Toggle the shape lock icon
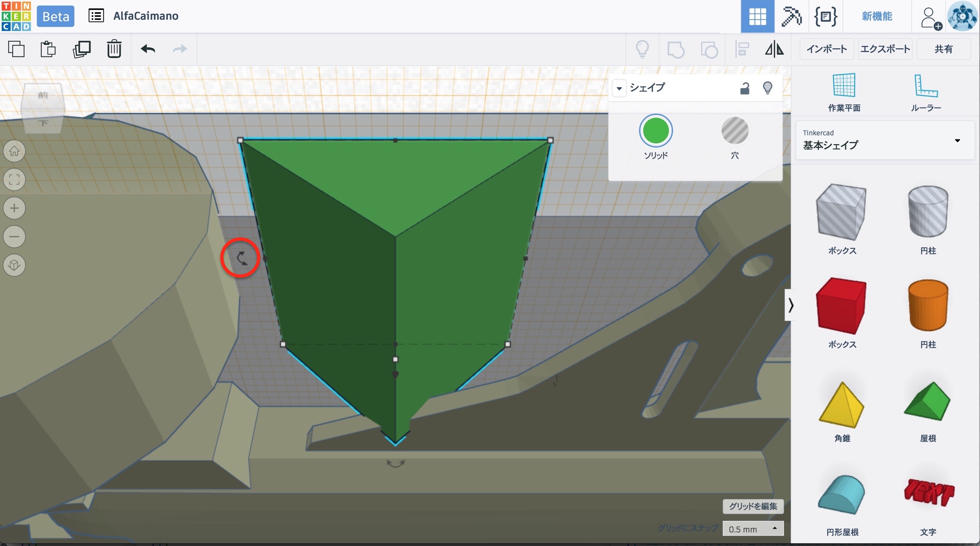 click(x=745, y=88)
